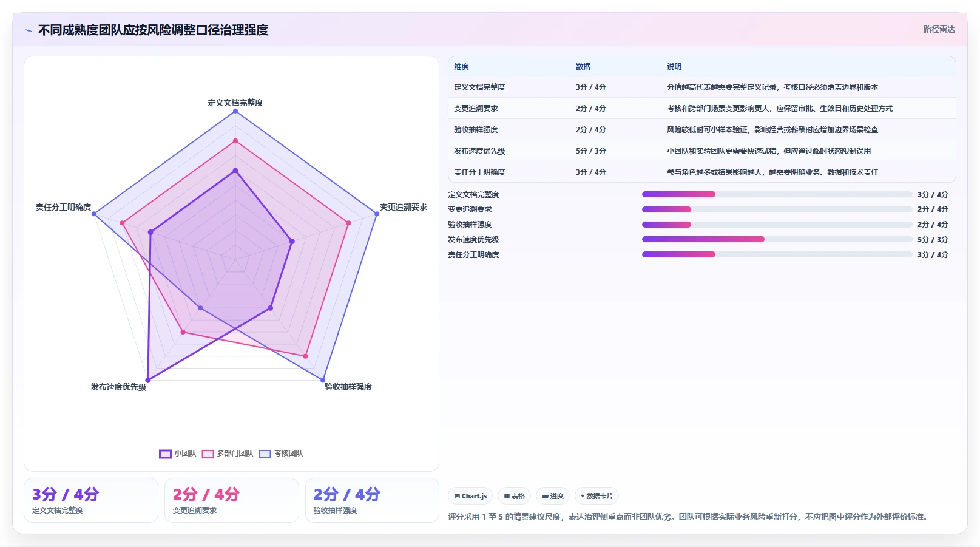Click the 验收抽样强度 radar axis label
This screenshot has height=547, width=980.
click(x=348, y=387)
